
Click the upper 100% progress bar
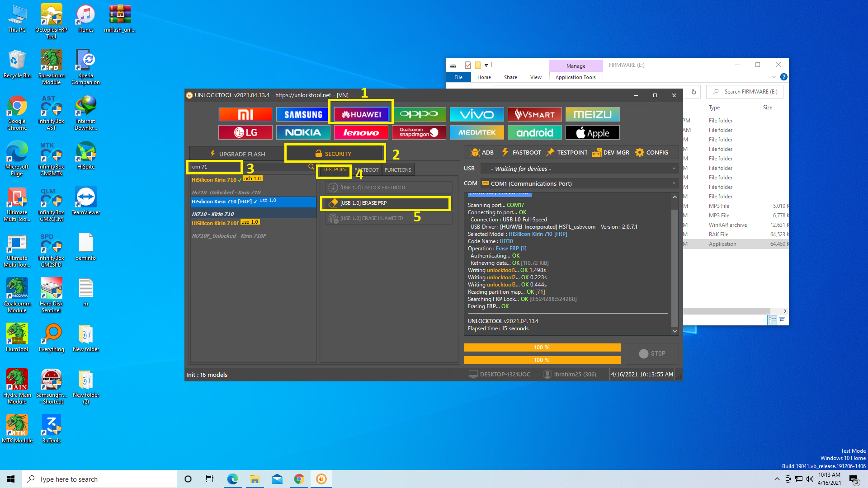[x=542, y=347]
